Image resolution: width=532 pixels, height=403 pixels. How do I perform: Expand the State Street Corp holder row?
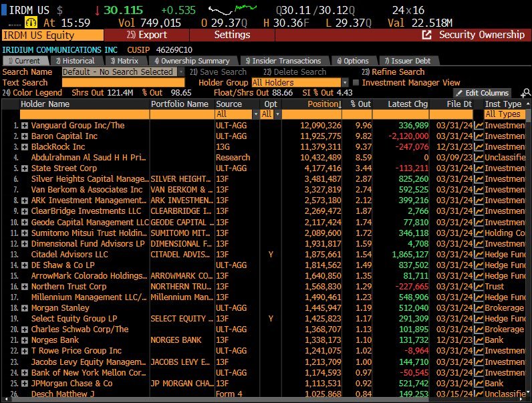click(x=25, y=168)
